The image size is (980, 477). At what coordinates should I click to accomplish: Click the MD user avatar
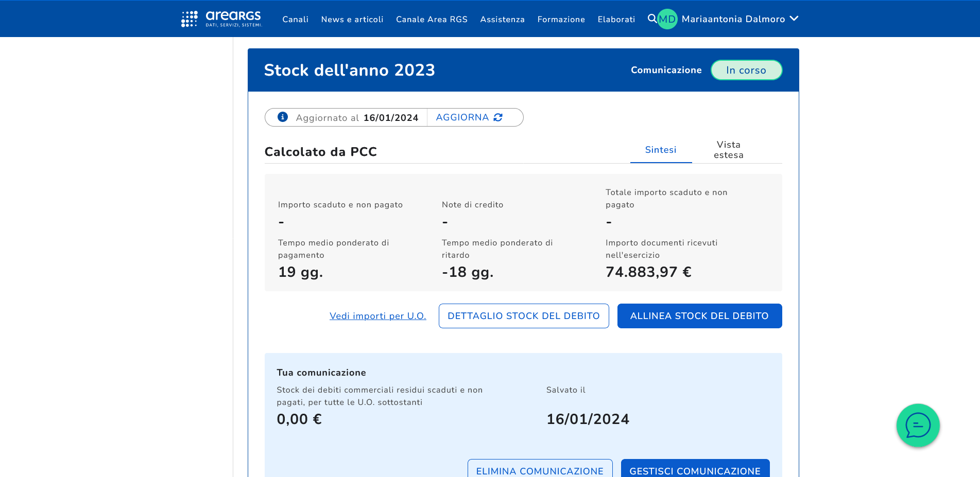(x=667, y=19)
